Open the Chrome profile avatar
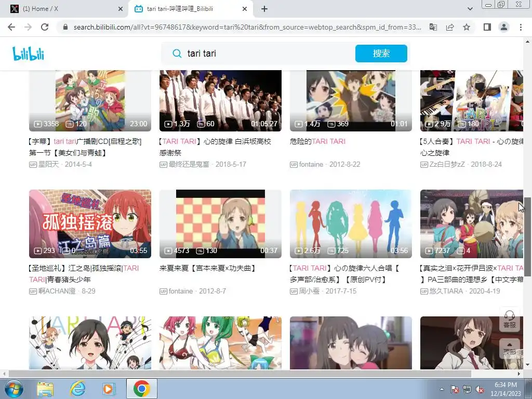 [x=504, y=27]
